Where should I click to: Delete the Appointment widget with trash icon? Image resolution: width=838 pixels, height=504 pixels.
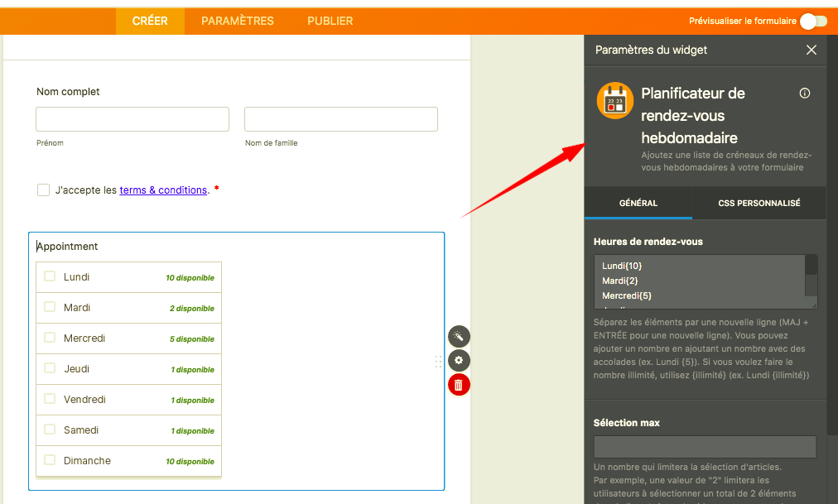(459, 385)
